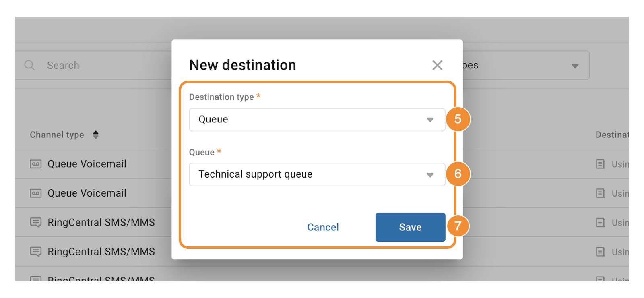Close the New destination dialog

437,65
